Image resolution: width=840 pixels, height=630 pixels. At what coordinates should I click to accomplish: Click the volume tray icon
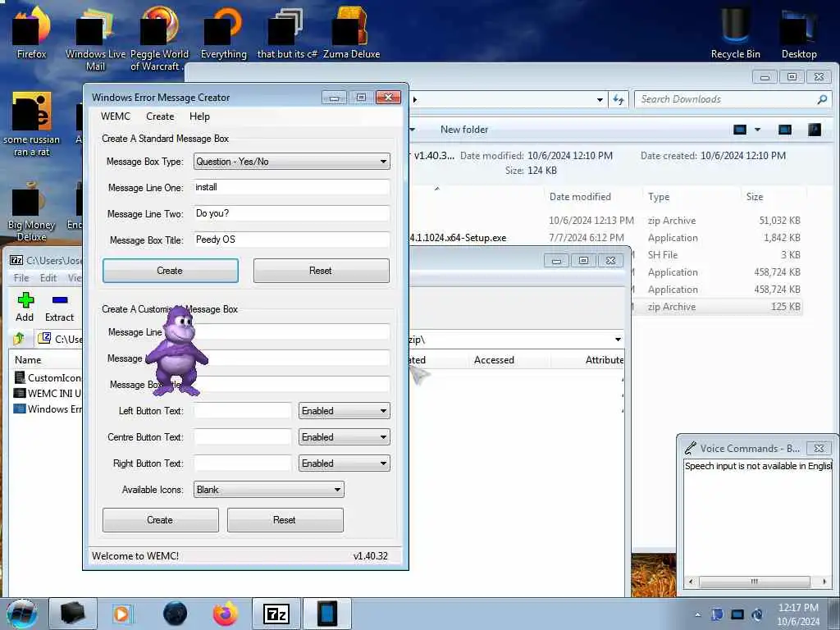click(757, 614)
